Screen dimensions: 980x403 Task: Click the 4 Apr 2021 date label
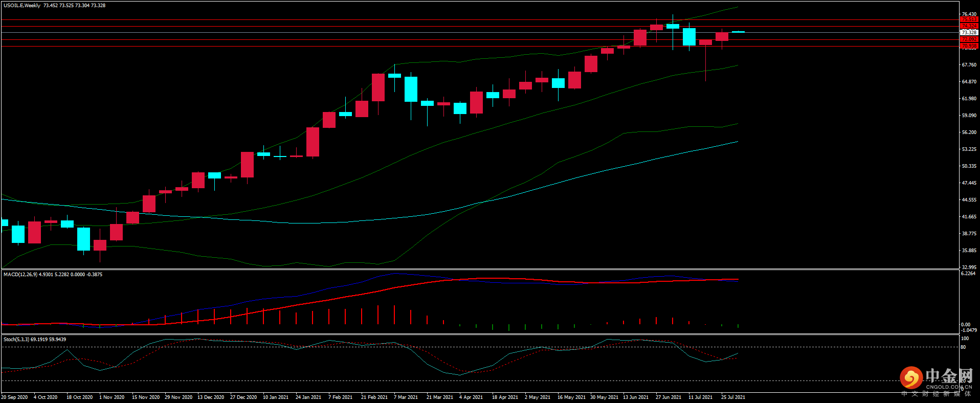(x=471, y=397)
